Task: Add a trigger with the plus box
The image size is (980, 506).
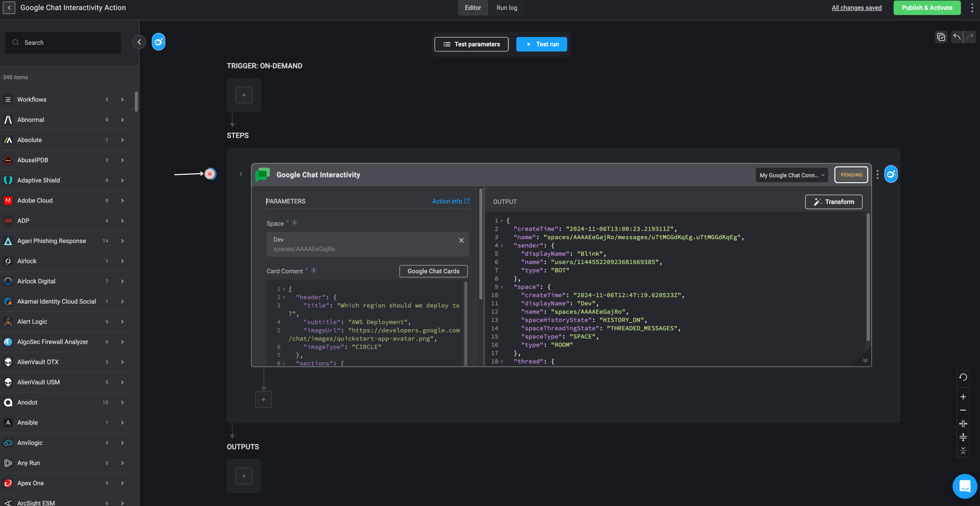Action: coord(244,95)
